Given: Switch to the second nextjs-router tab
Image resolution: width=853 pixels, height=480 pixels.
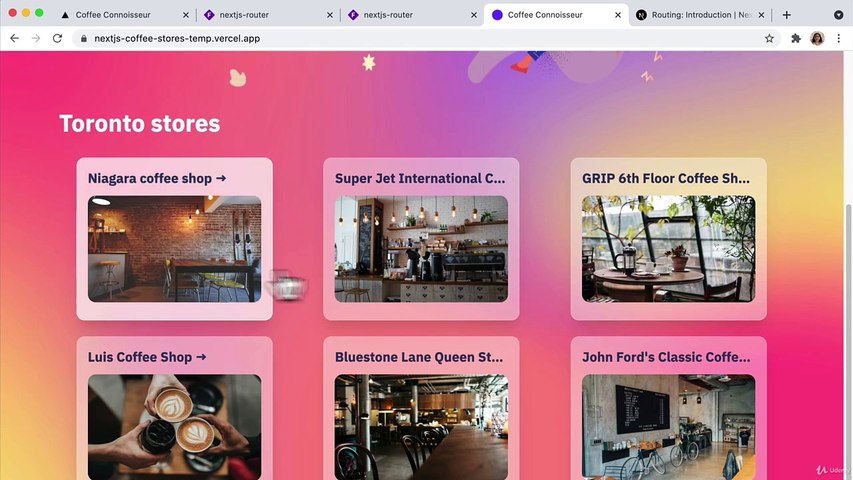Looking at the screenshot, I should coord(411,15).
